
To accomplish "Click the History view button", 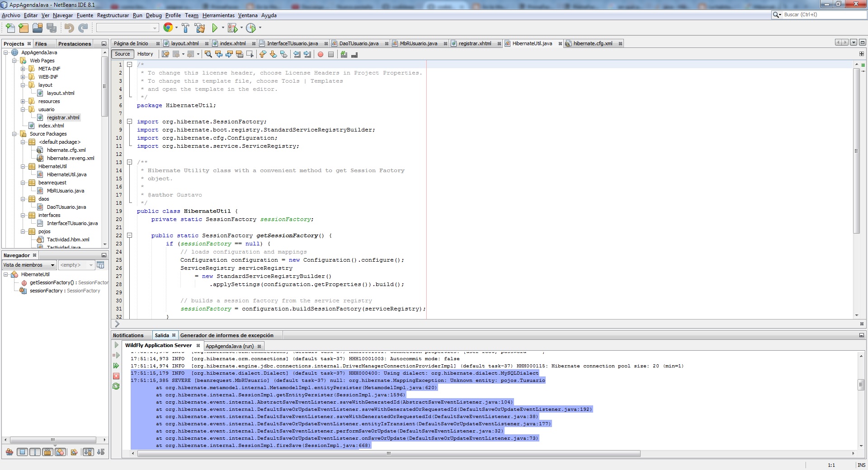I will 145,54.
